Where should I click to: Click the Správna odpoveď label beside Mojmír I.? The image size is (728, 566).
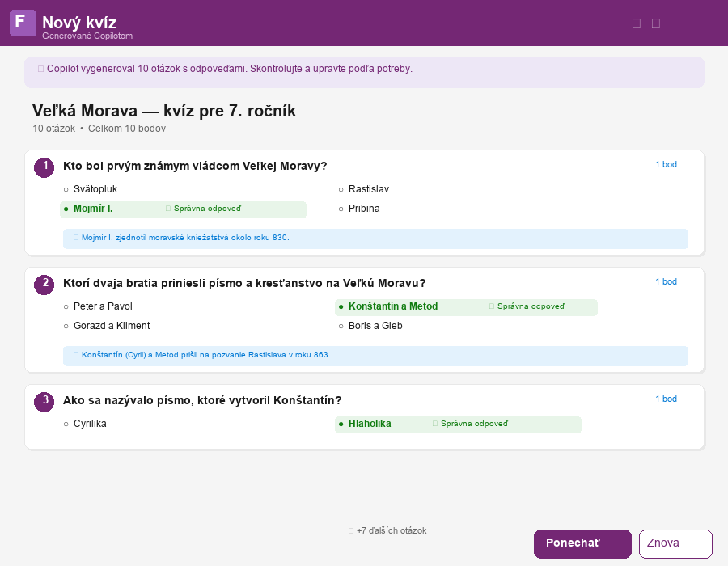[205, 209]
